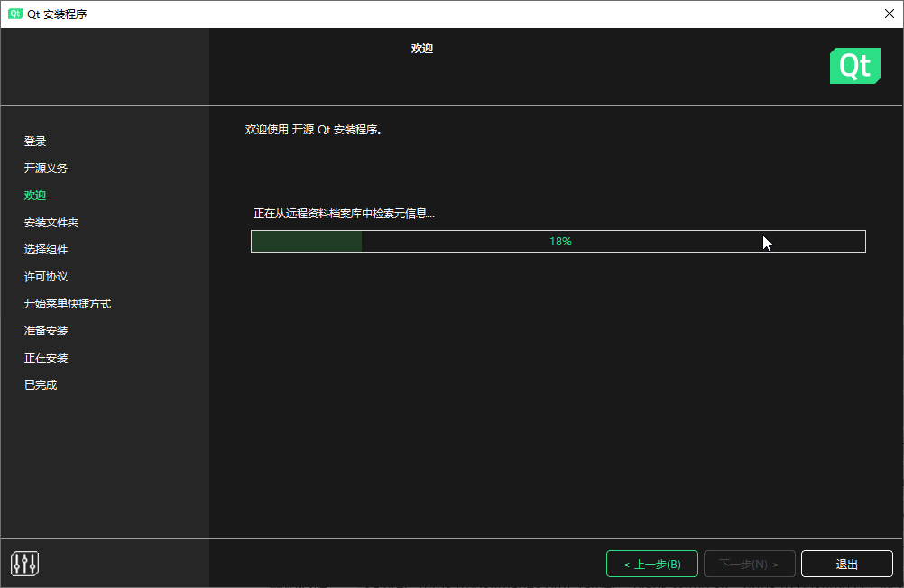Select 登录 step in sidebar
The height and width of the screenshot is (588, 904).
point(35,142)
